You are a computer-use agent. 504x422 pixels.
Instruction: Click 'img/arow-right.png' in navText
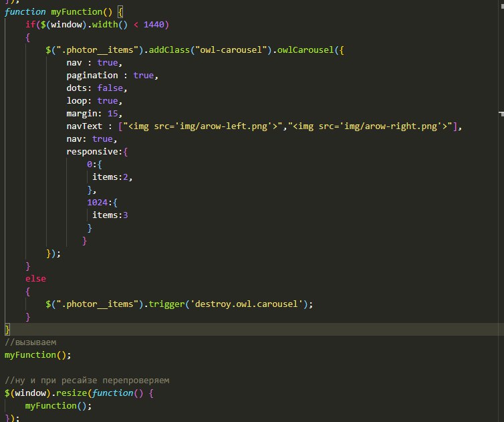390,126
